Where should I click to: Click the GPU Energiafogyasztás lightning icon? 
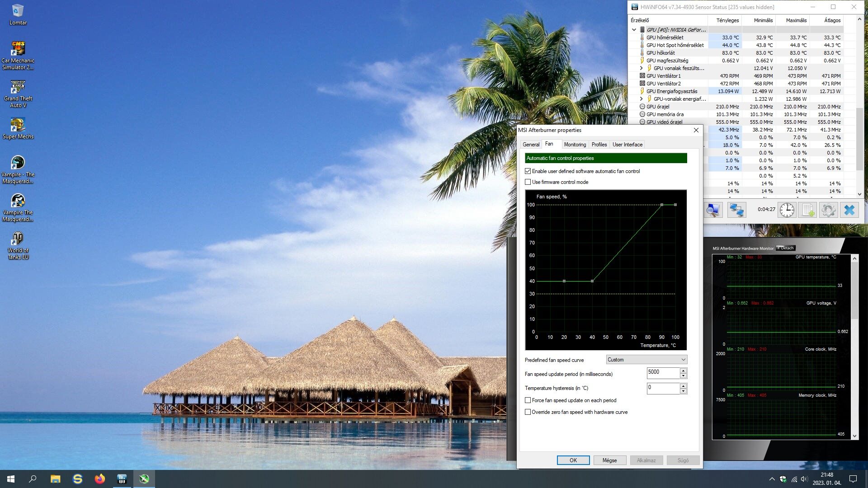click(642, 91)
